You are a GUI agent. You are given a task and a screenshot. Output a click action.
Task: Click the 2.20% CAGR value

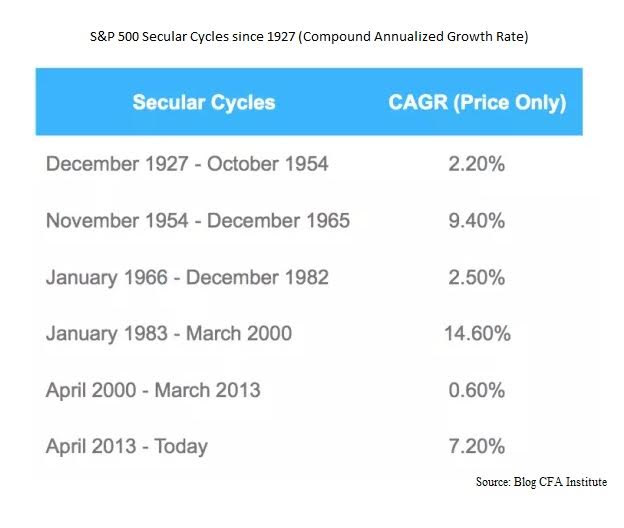pyautogui.click(x=477, y=163)
